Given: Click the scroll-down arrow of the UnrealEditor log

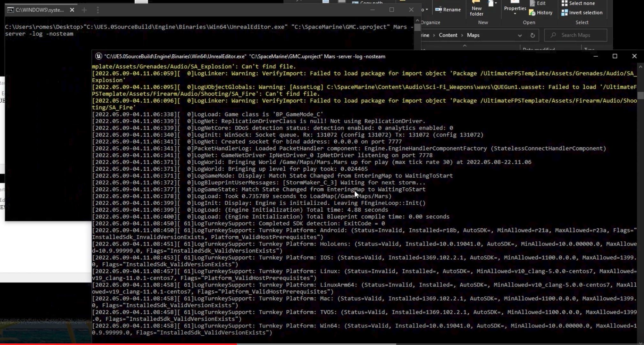Looking at the screenshot, I should click(x=640, y=342).
